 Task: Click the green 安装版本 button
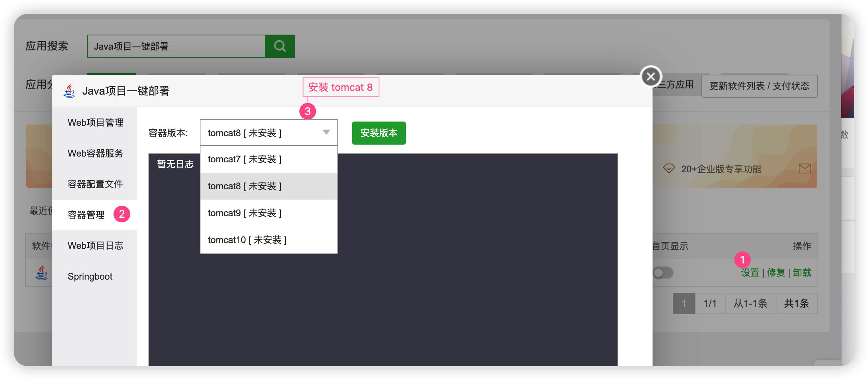[379, 133]
